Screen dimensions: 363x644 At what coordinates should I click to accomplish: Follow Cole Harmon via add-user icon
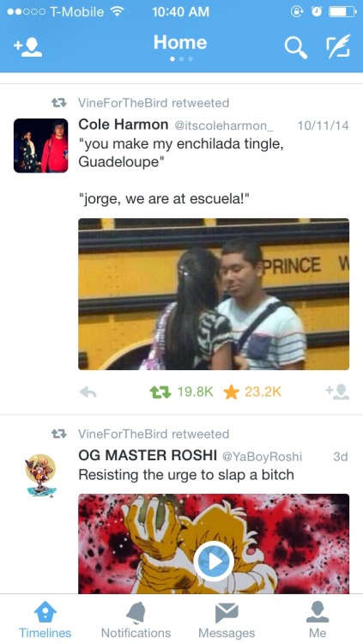(337, 392)
